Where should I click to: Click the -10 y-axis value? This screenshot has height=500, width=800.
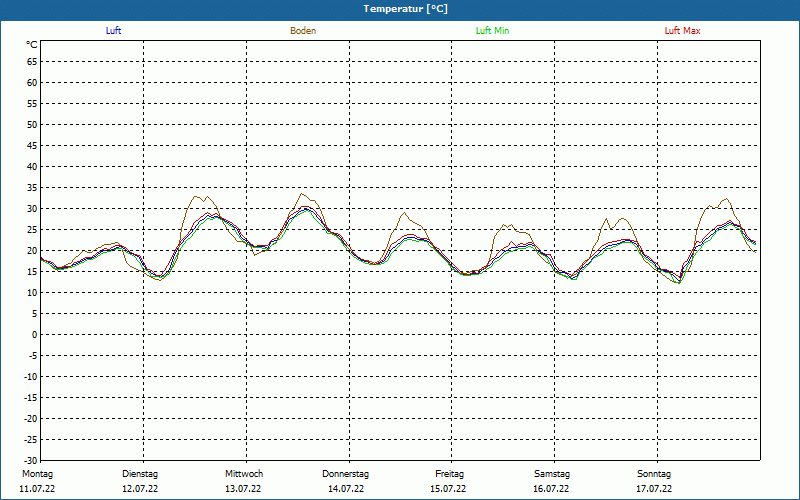click(31, 377)
